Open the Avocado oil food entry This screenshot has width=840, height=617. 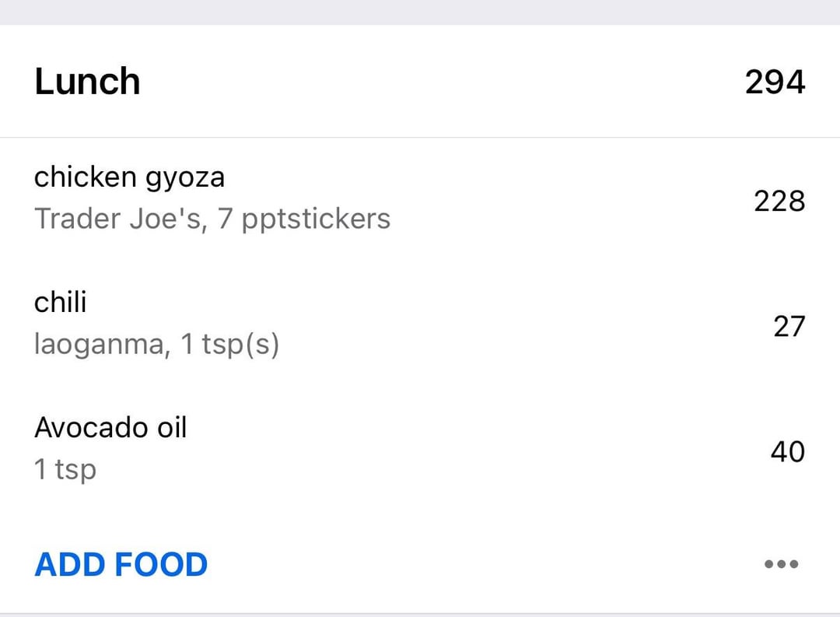420,449
